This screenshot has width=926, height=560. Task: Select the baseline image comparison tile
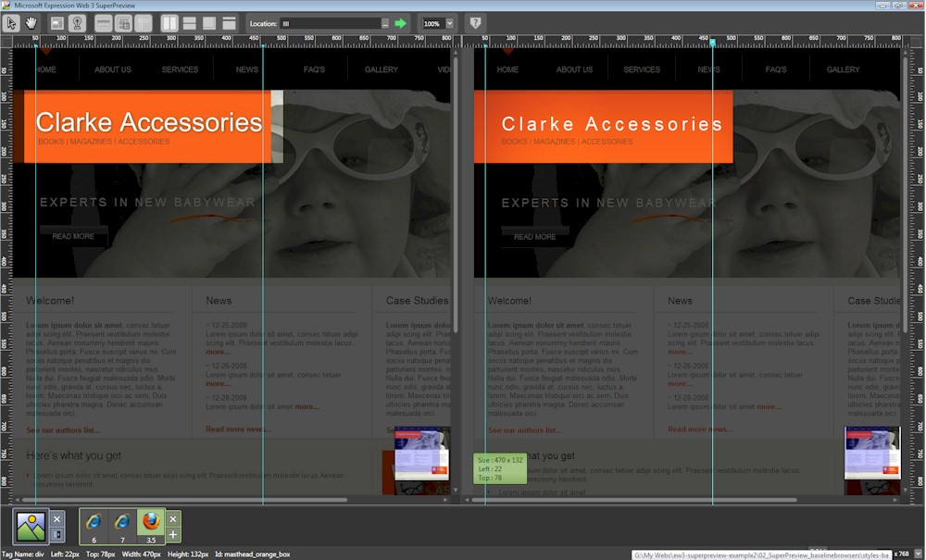[31, 527]
